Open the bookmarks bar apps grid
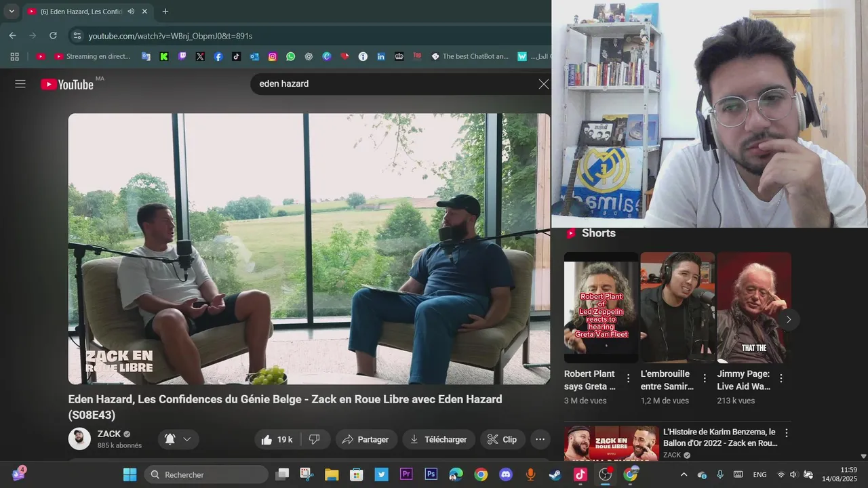868x488 pixels. point(14,56)
